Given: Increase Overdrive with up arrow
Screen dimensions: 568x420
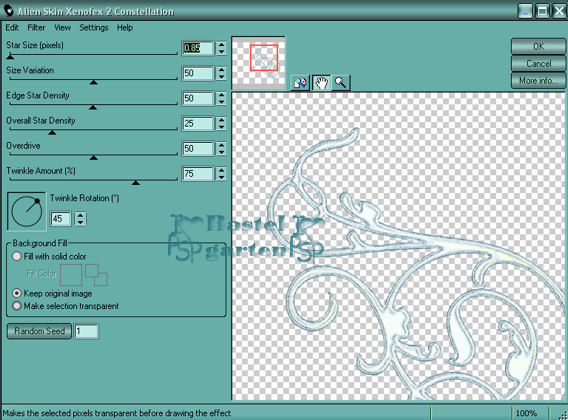Looking at the screenshot, I should [222, 145].
